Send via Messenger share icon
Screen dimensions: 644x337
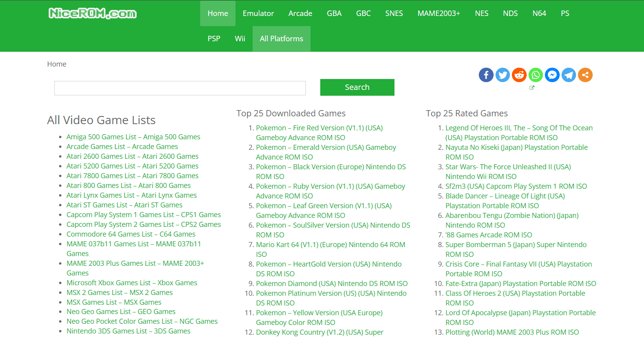(552, 75)
